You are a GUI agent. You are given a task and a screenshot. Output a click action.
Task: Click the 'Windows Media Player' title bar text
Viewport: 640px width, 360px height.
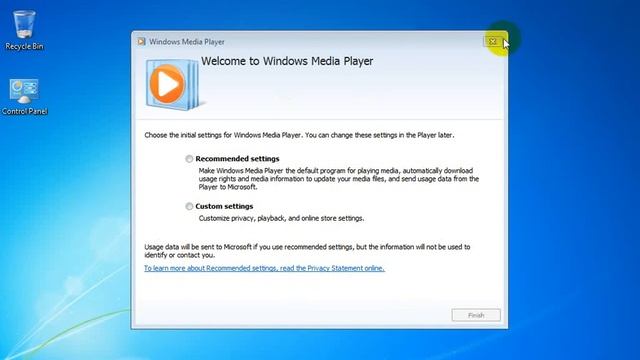point(187,42)
